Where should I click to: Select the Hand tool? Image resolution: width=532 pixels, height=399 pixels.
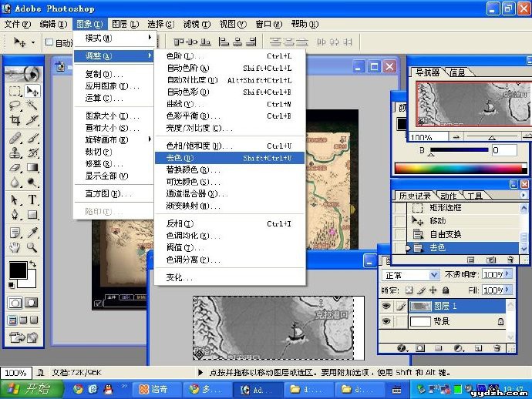15,247
